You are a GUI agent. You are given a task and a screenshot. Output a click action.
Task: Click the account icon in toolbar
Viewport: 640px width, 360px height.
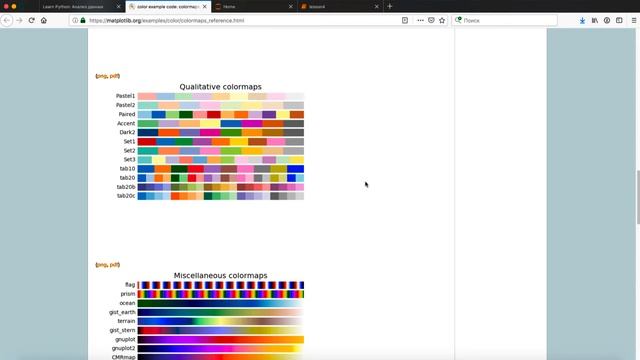click(x=607, y=20)
